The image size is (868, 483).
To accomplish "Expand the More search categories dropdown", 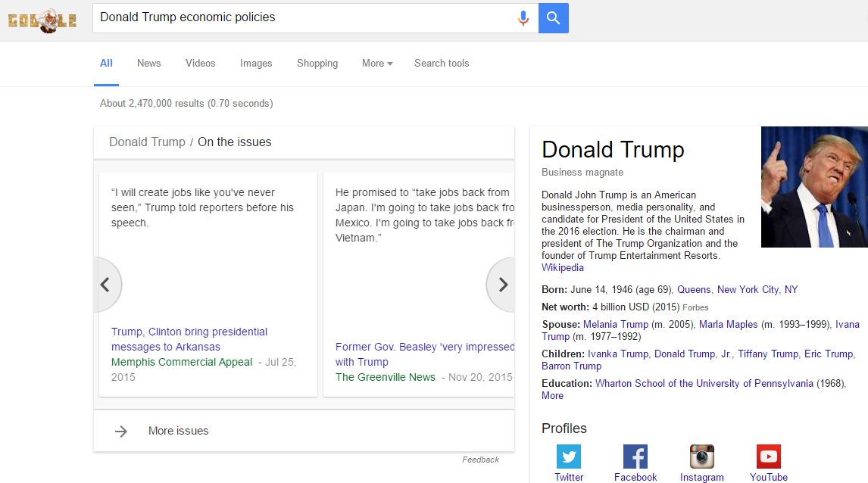I will (x=377, y=64).
